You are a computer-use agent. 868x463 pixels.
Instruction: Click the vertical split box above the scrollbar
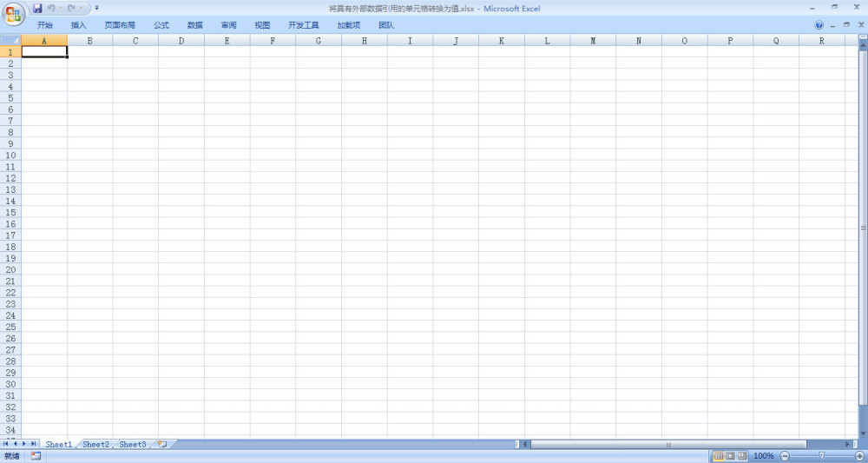(863, 36)
